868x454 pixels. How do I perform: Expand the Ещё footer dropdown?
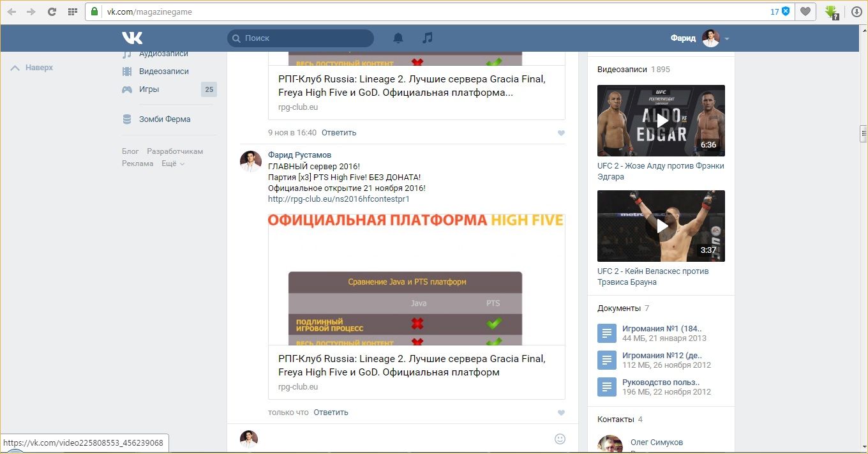click(x=173, y=163)
